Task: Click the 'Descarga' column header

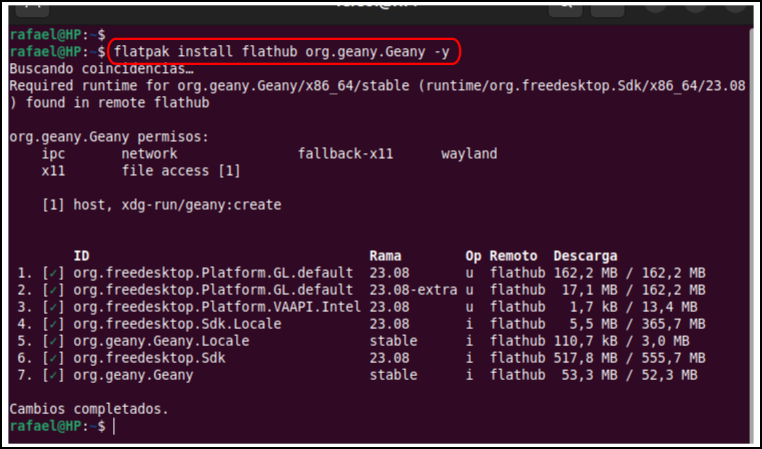Action: point(585,256)
